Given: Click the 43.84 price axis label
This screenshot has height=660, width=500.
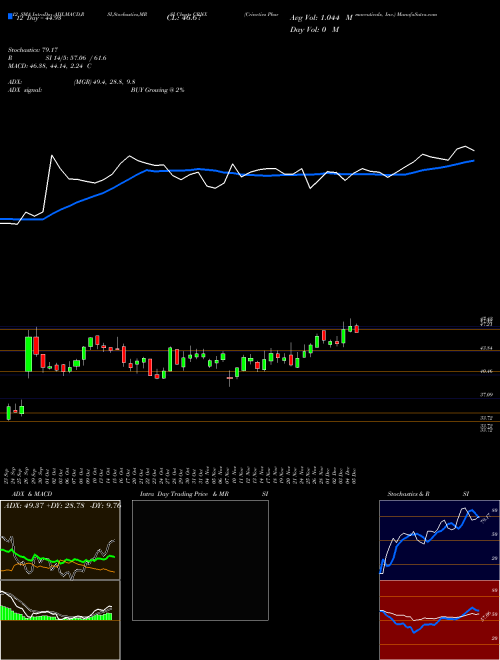Looking at the screenshot, I should coord(487,348).
